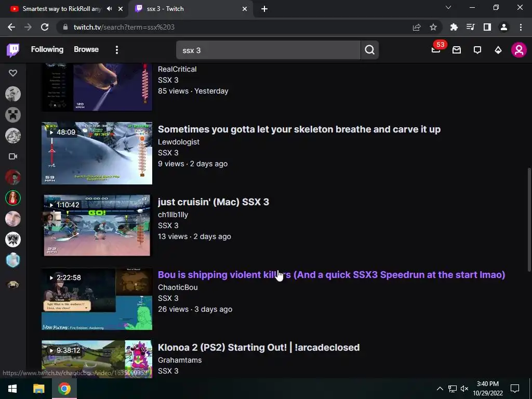
Task: Open notifications with 53 badge
Action: click(x=436, y=49)
